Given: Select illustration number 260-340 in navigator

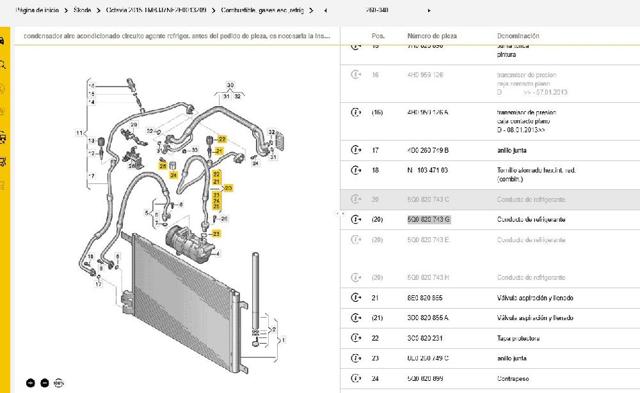Looking at the screenshot, I should click(377, 10).
